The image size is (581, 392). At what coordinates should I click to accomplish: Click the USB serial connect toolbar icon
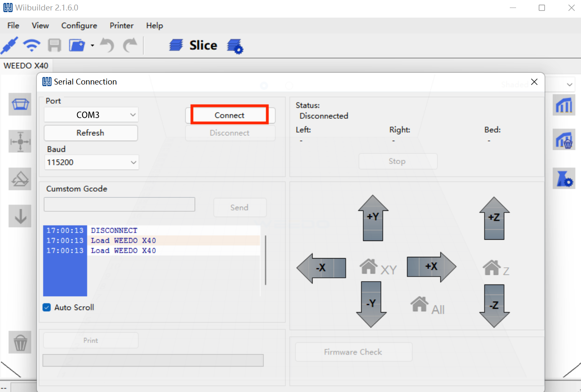(9, 45)
